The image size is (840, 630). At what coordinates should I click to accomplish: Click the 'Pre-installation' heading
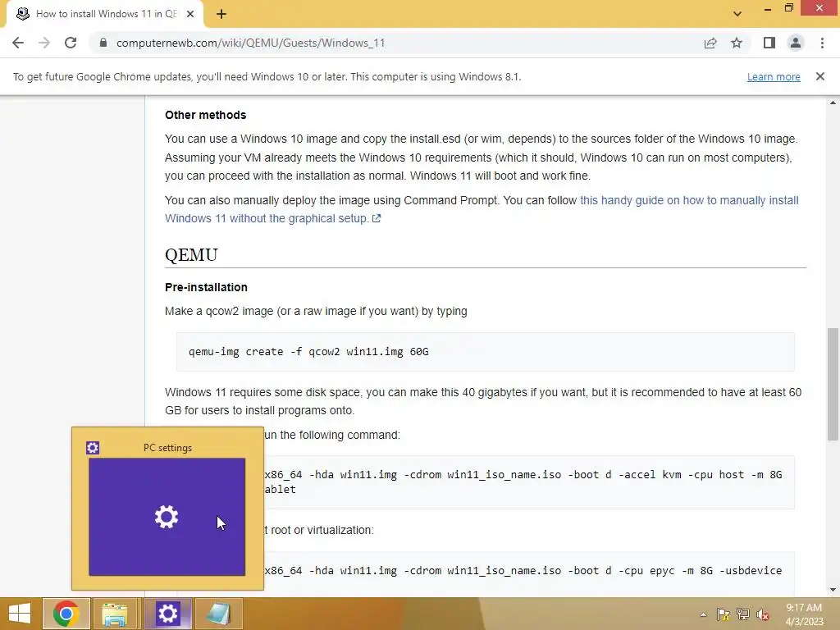point(206,287)
